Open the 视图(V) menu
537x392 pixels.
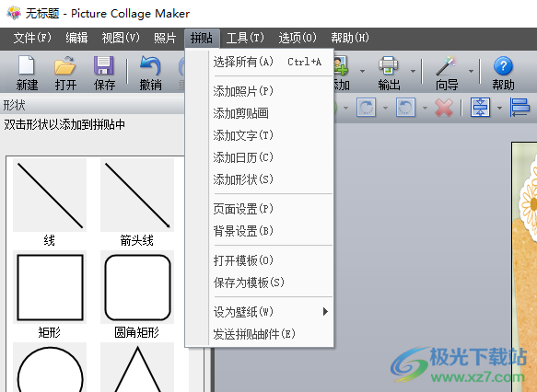[x=121, y=38]
